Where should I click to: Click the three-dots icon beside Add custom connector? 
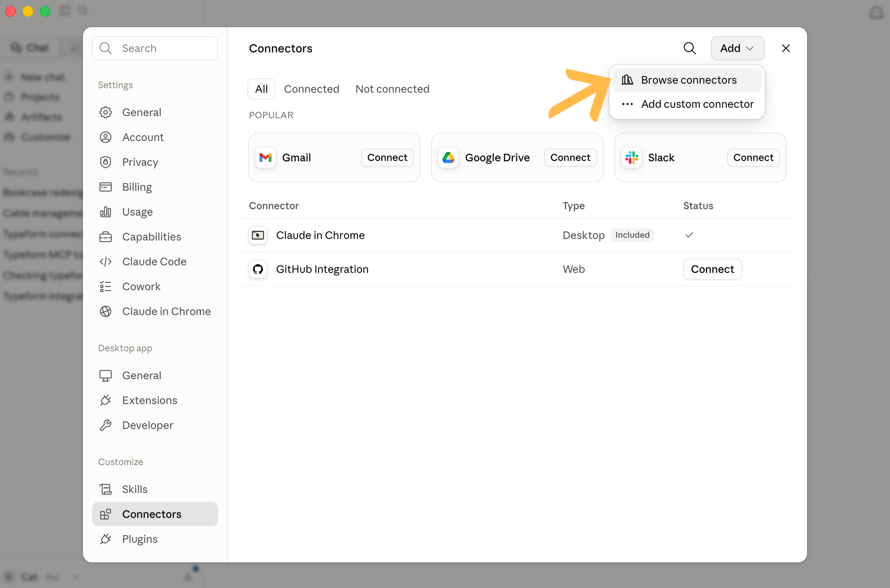tap(628, 104)
